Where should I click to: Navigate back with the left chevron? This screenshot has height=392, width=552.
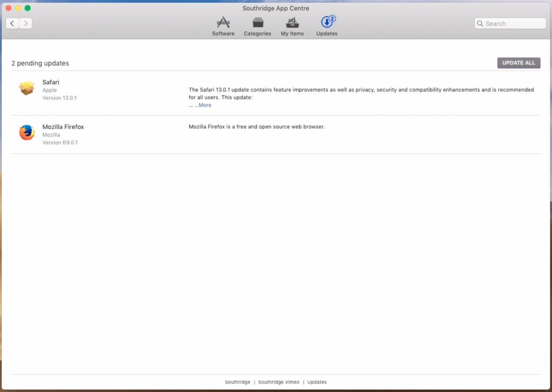coord(12,23)
